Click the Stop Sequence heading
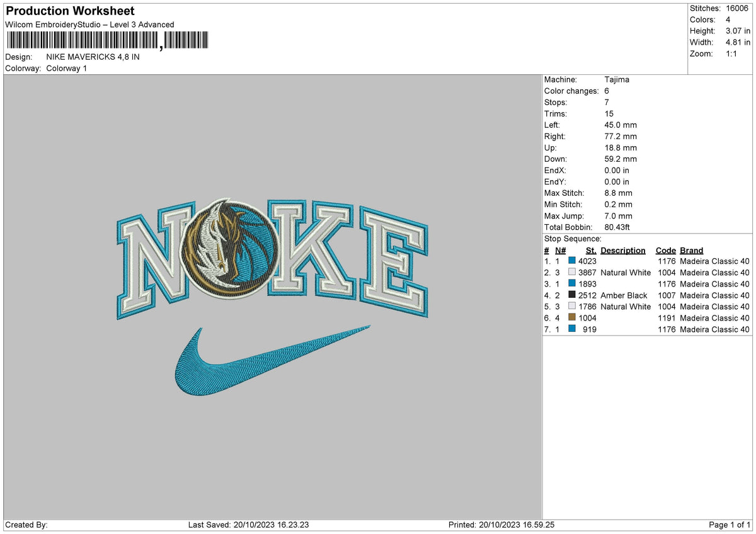Screen dimensions: 756x534 573,239
